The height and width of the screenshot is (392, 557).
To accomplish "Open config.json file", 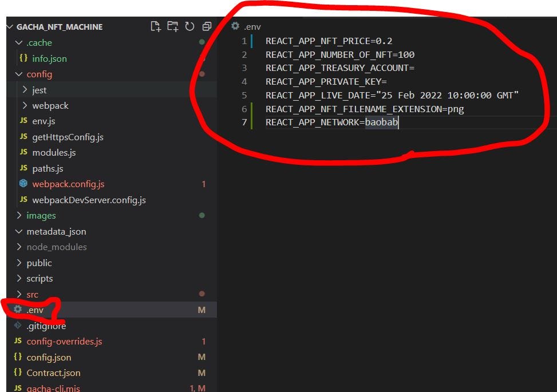I will point(49,358).
